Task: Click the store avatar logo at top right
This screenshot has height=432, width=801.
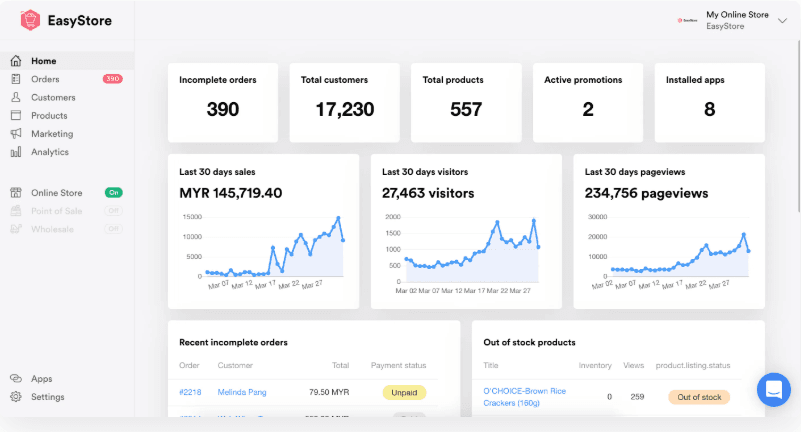Action: [688, 20]
